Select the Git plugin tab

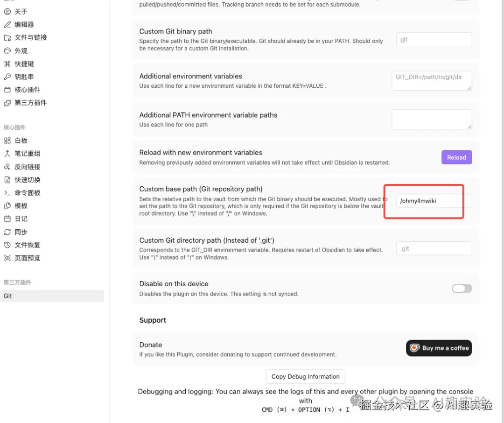point(52,296)
